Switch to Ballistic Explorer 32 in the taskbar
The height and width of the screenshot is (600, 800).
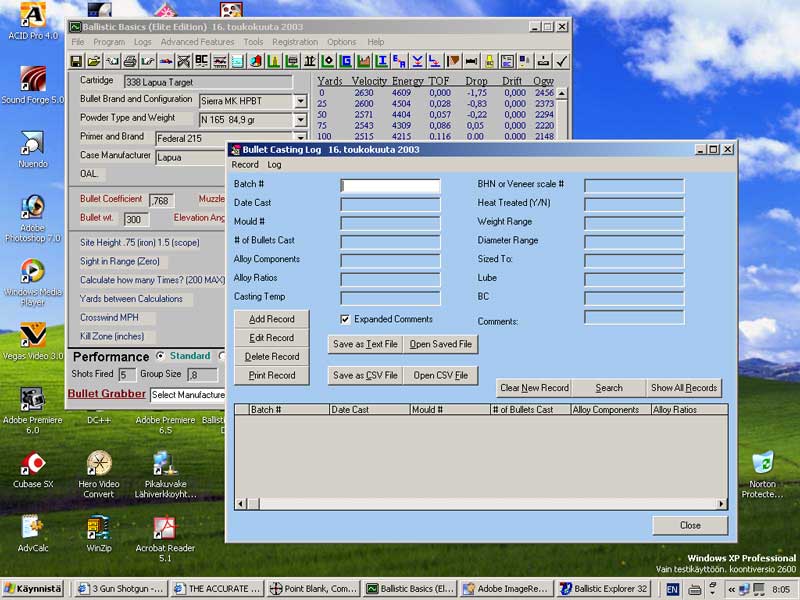point(605,589)
